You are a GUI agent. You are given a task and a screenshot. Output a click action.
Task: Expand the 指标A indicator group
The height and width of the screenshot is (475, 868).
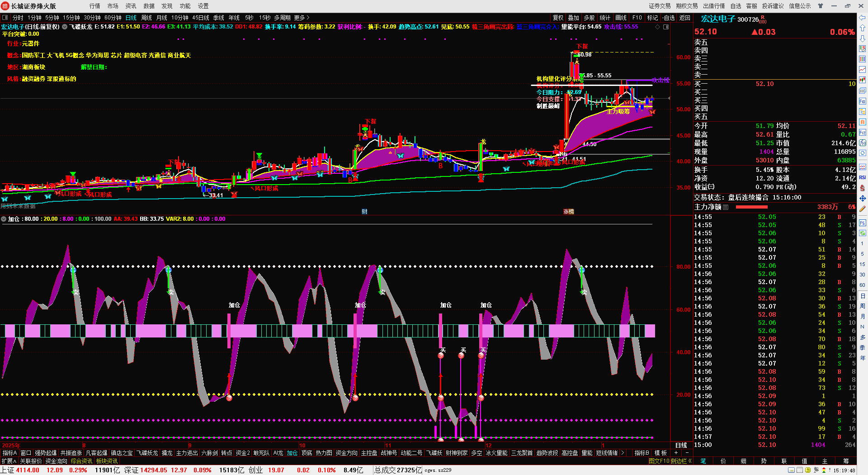coord(9,453)
